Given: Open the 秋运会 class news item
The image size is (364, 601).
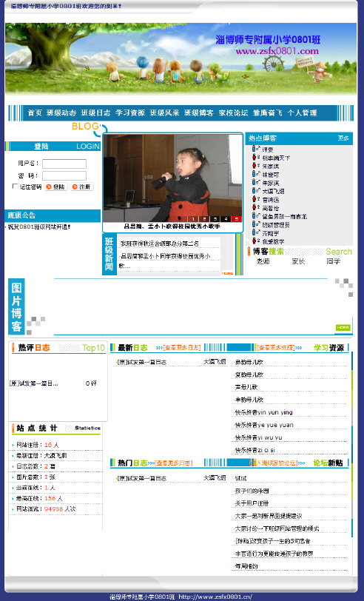Looking at the screenshot, I should [159, 244].
